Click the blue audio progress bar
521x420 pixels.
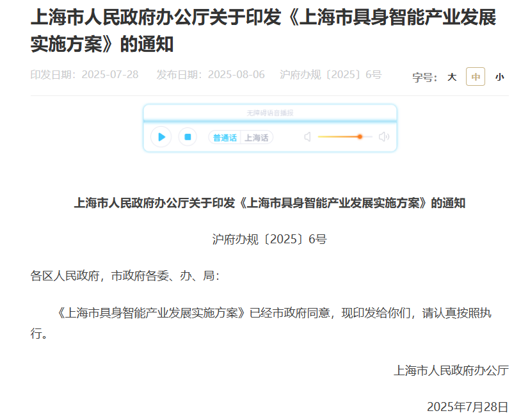[269, 120]
